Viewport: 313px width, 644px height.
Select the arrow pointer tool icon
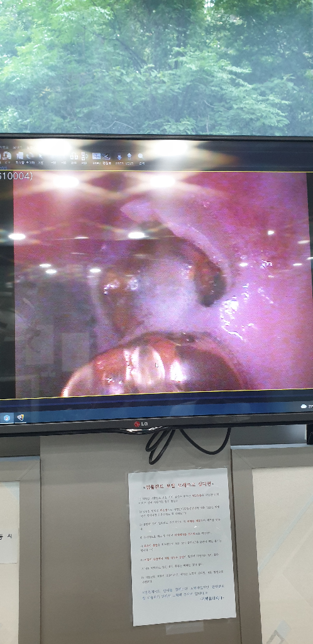(41, 156)
